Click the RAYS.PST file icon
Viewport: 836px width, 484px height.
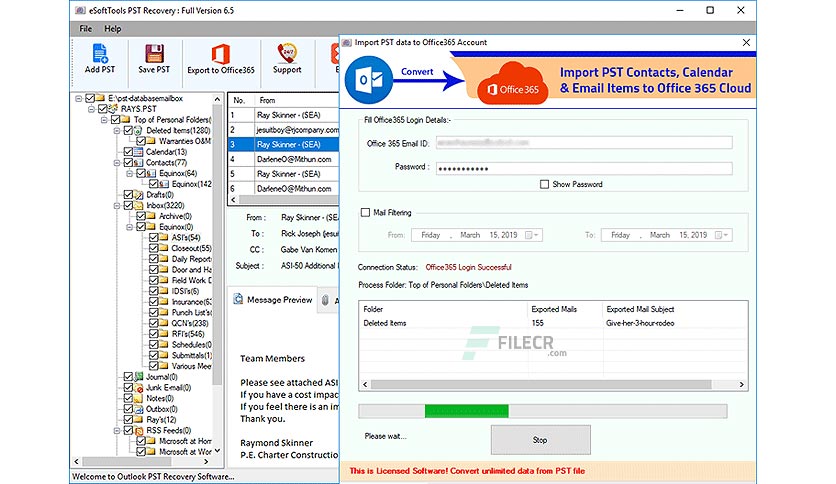(x=113, y=109)
